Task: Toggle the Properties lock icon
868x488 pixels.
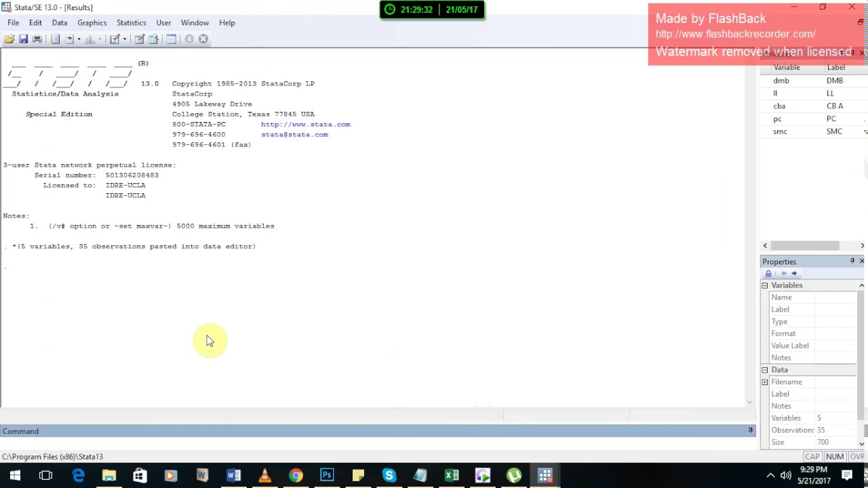Action: tap(768, 273)
